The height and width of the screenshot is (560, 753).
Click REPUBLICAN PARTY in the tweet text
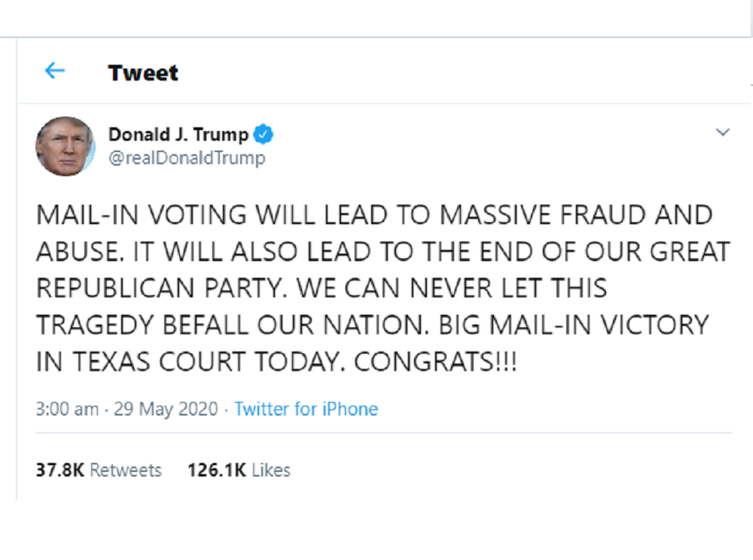tap(149, 288)
